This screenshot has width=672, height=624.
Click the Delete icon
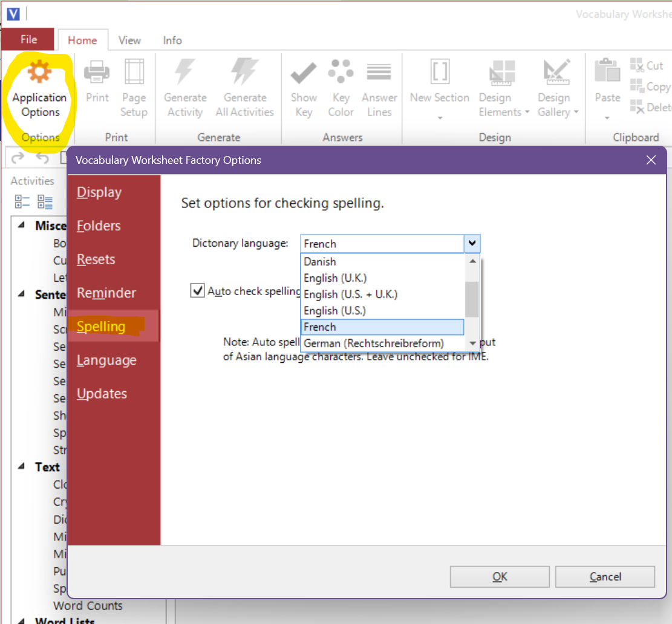click(637, 106)
